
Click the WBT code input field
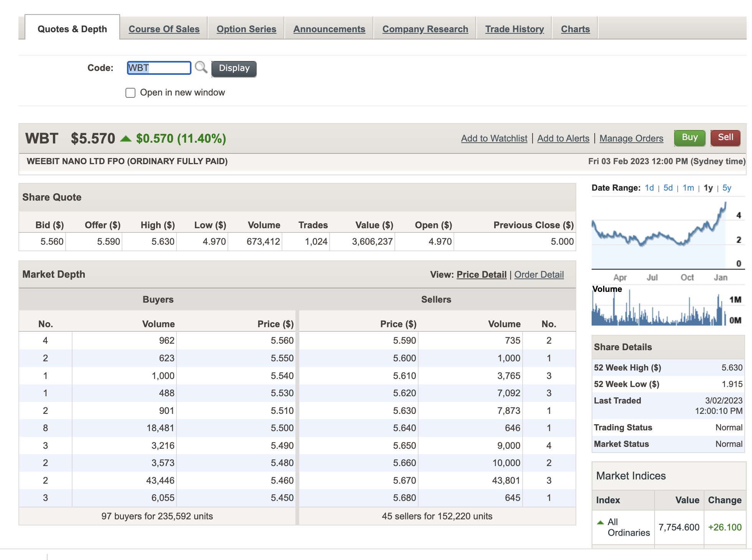[x=159, y=68]
